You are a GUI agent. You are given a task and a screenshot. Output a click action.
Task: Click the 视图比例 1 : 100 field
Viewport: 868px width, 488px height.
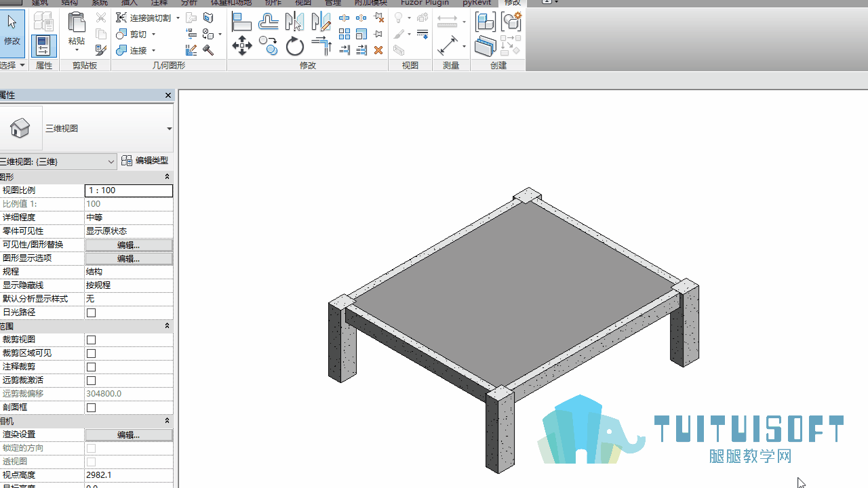(x=129, y=190)
